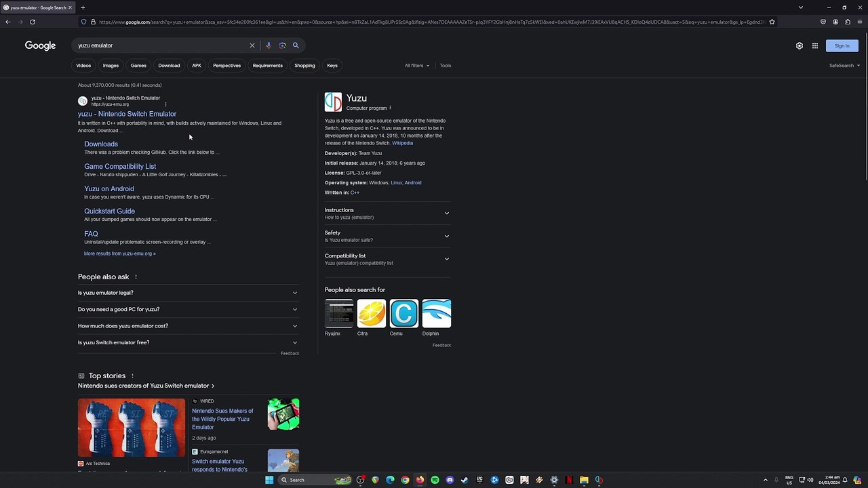Click the Windows taskbar Search box

(x=315, y=480)
